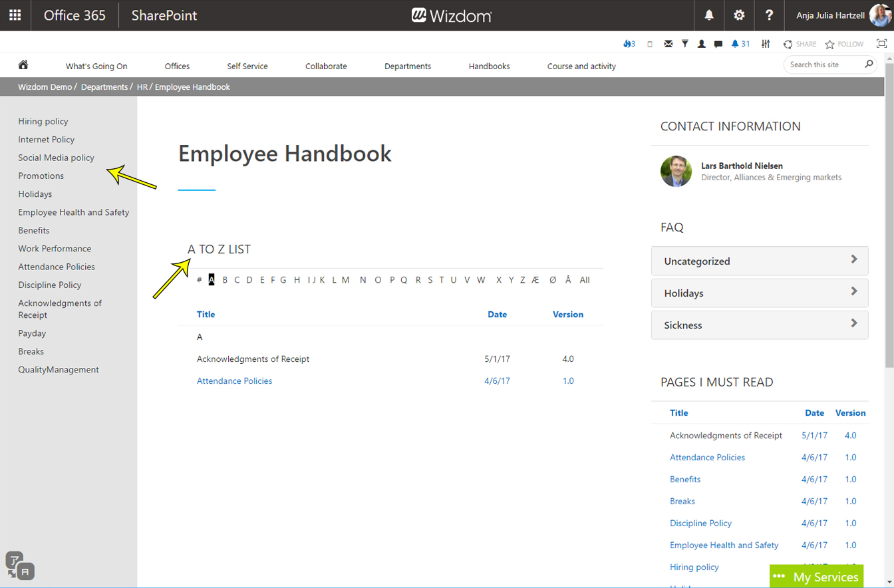Open the settings gear menu

click(x=739, y=15)
